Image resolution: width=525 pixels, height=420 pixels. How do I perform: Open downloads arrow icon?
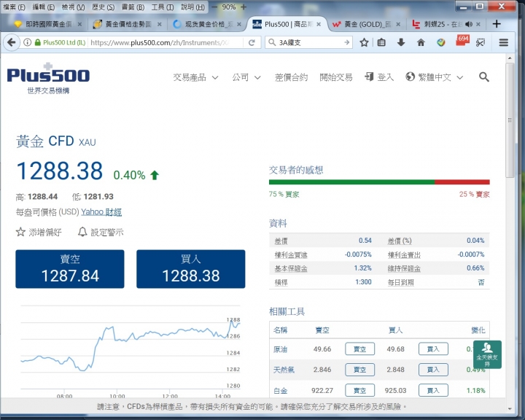[401, 42]
